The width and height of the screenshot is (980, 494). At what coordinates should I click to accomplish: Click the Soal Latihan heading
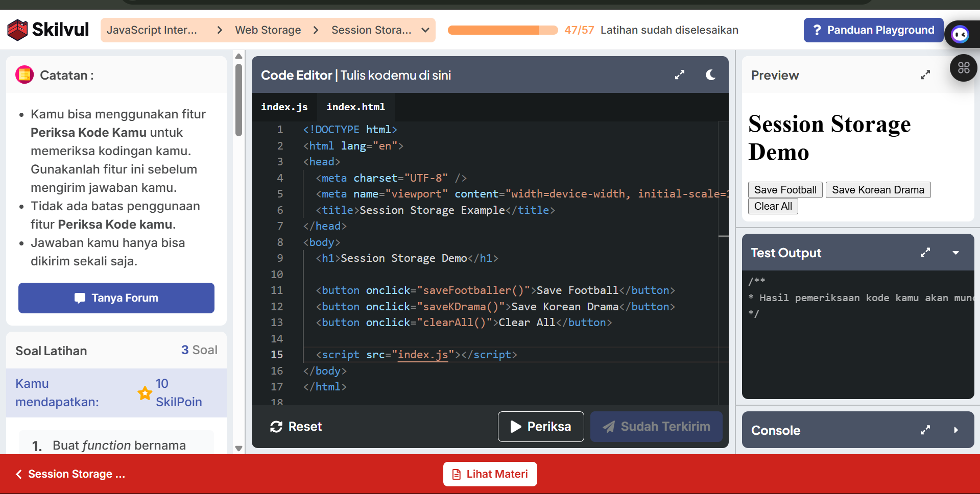click(51, 351)
